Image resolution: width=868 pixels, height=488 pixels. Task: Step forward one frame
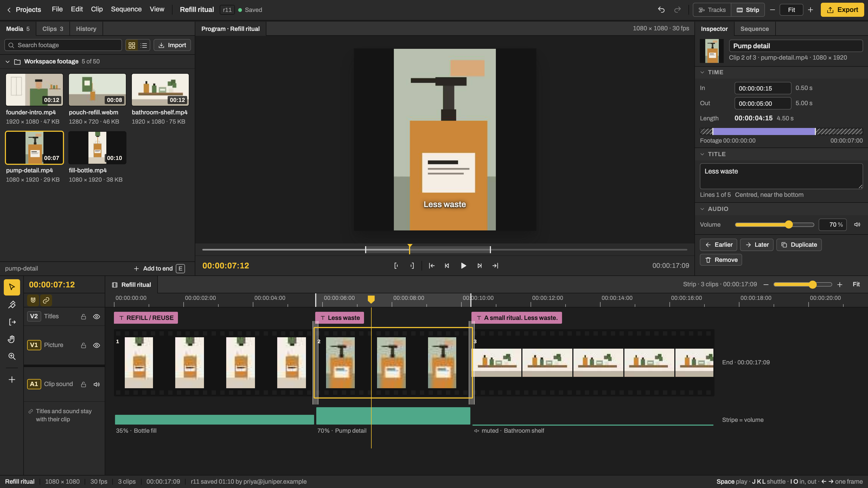click(x=480, y=266)
